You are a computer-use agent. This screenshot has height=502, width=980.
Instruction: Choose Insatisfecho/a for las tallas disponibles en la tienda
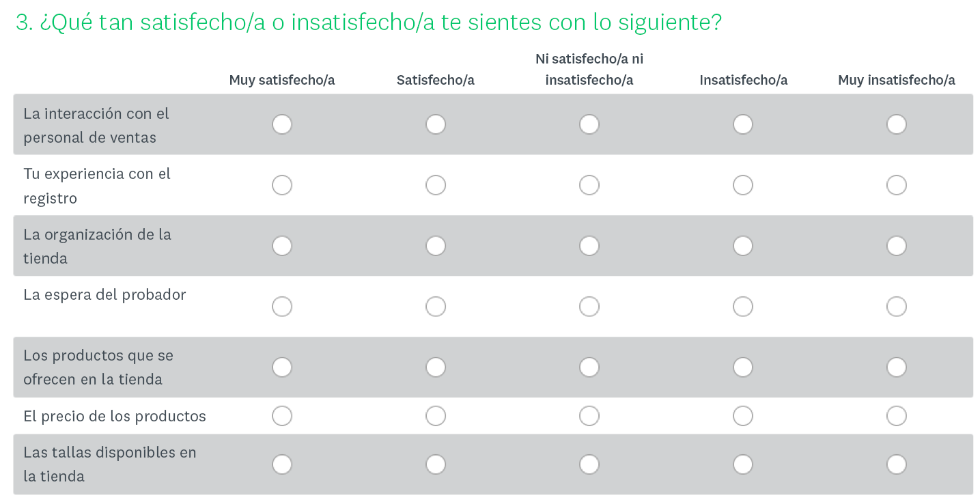743,464
